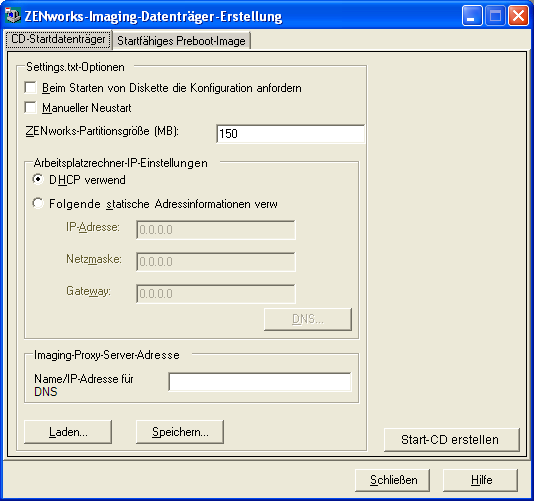Choose Folgende statische Adressinformationen radio option
This screenshot has width=534, height=501.
38,203
